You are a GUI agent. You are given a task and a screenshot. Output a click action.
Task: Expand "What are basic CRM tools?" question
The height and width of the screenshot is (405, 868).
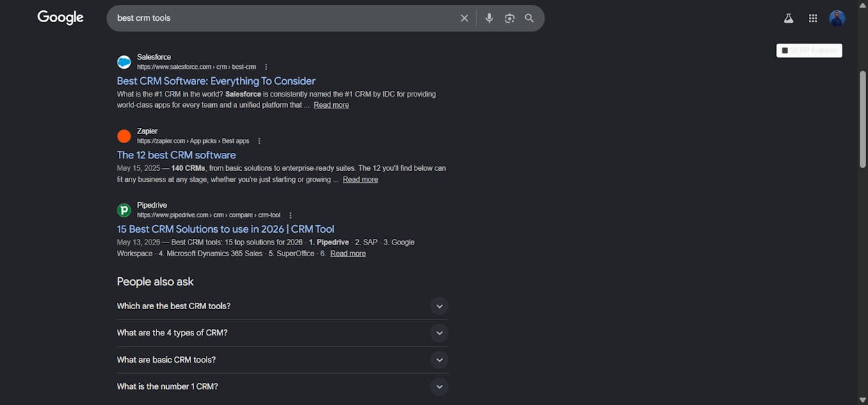coord(282,360)
